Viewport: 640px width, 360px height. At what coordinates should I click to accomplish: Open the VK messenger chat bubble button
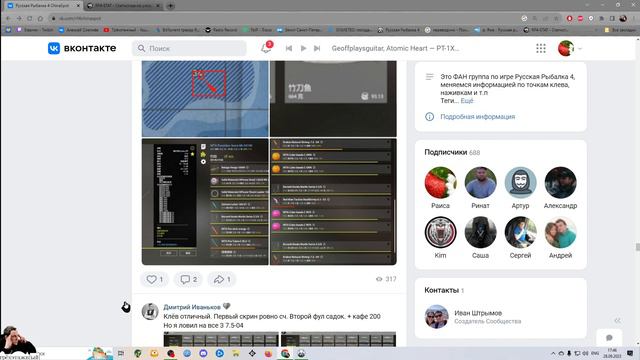pyautogui.click(x=609, y=338)
